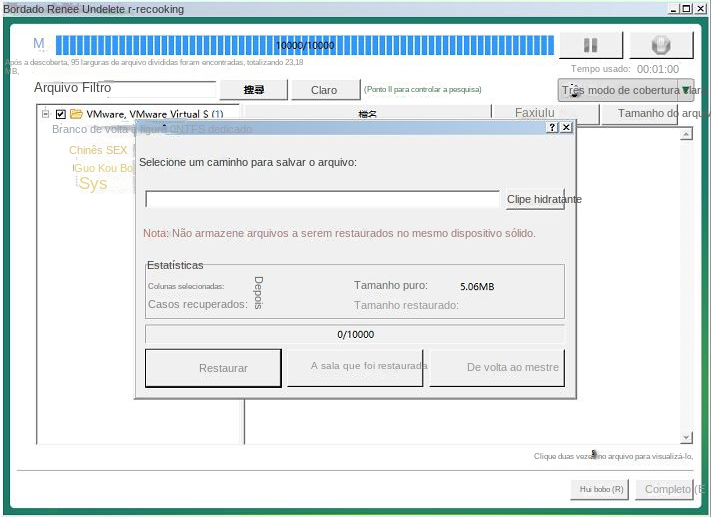Uncheck the VMware Virtual S checkbox
This screenshot has width=711, height=517.
60,114
